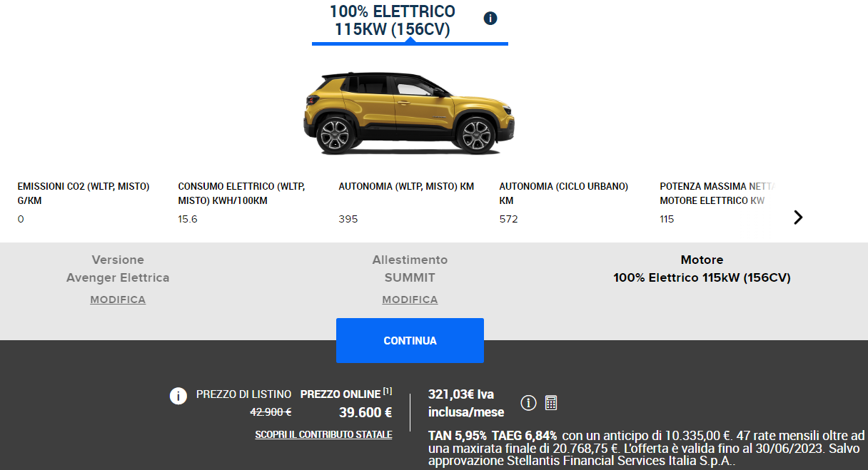Click the Potenza massima netta spec
868x470 pixels.
(717, 203)
